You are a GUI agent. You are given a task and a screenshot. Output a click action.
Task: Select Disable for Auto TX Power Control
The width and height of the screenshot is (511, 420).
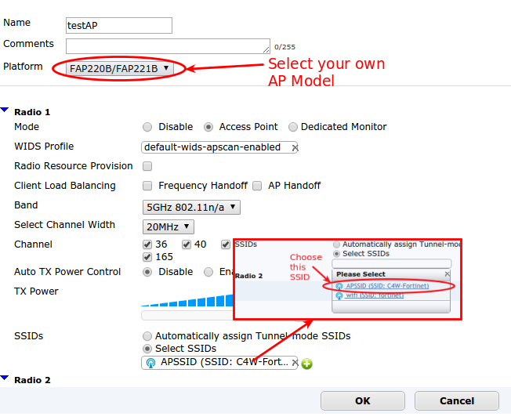pyautogui.click(x=147, y=272)
